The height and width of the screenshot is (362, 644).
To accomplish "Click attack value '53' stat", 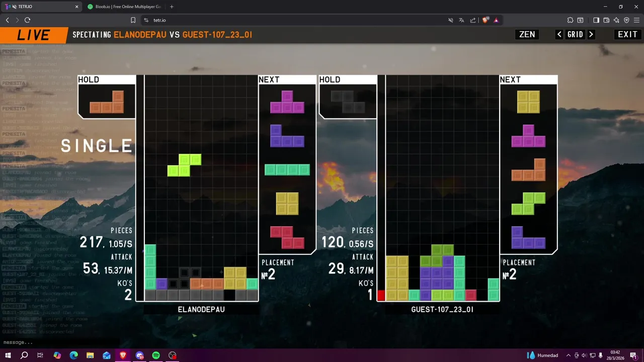I will 91,269.
